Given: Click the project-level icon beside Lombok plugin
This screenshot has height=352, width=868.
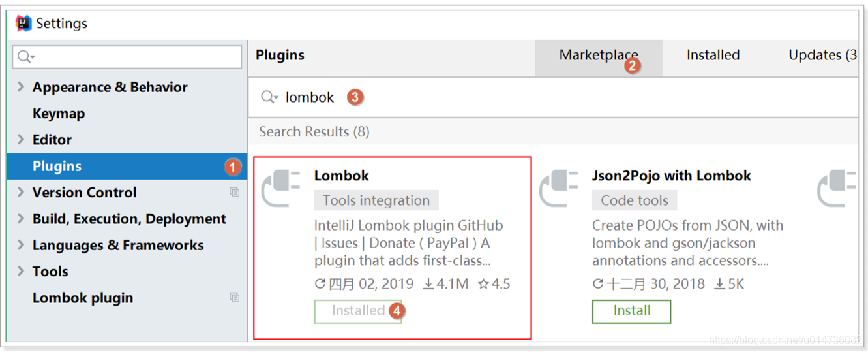Looking at the screenshot, I should (234, 297).
